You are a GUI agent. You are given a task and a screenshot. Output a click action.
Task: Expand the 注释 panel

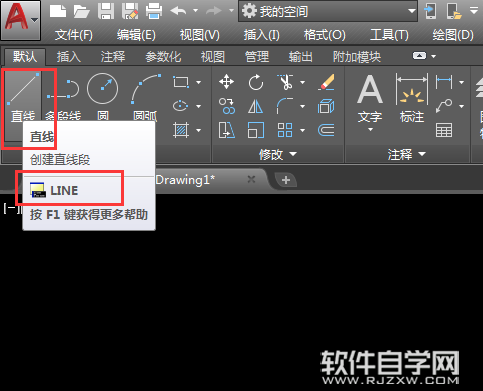[406, 154]
